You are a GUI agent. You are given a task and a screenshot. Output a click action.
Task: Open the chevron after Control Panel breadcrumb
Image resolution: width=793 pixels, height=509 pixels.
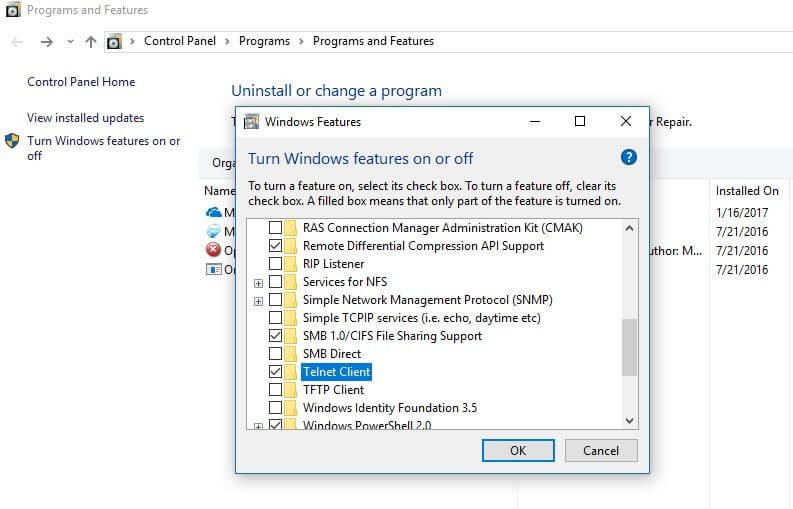228,41
